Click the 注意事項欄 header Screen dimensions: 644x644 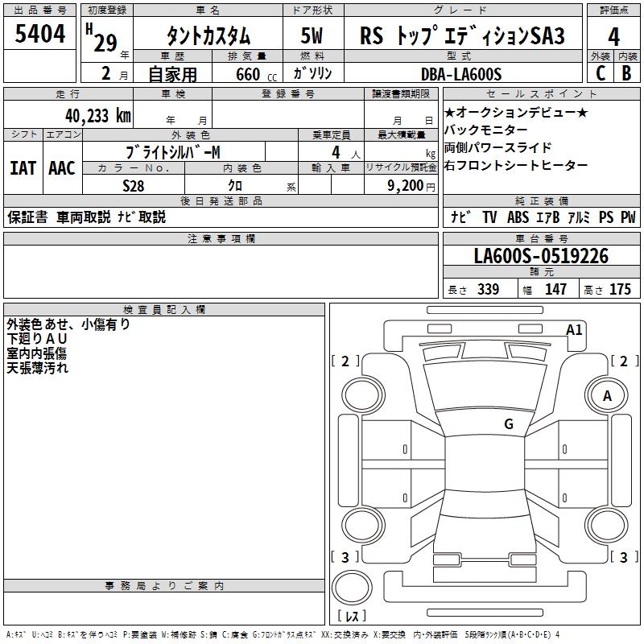[221, 238]
